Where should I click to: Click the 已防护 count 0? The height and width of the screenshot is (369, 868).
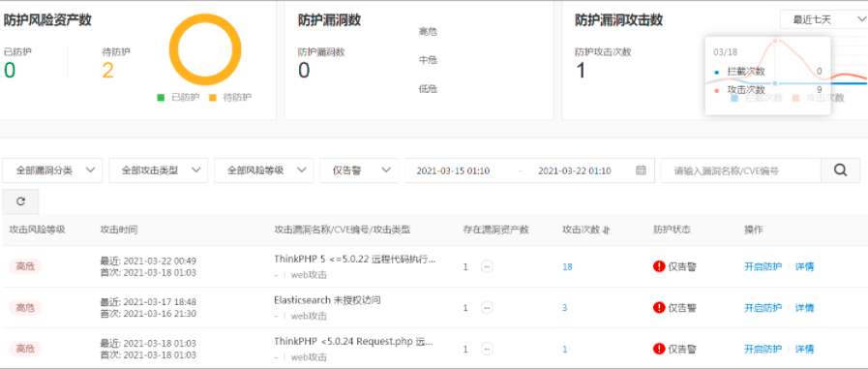(x=10, y=71)
